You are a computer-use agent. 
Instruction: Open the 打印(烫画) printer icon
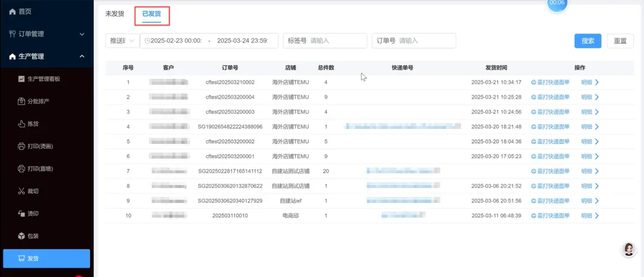coord(21,146)
